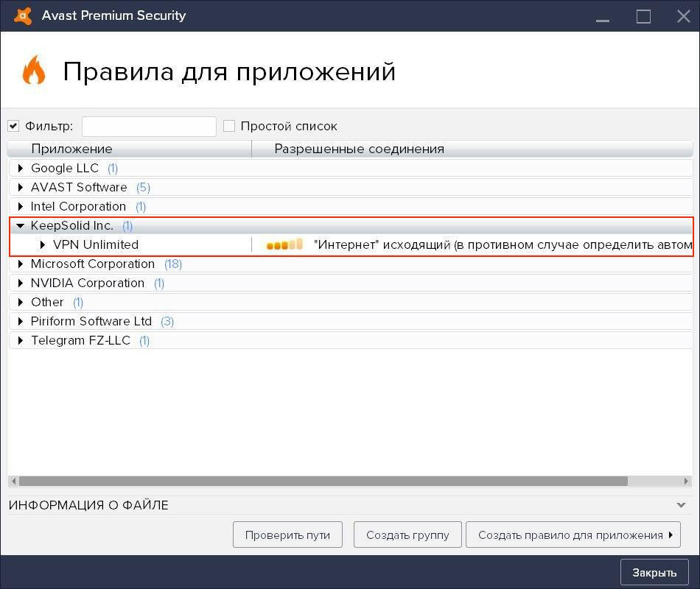Screen dimensions: 700x589
Task: Enable the Простой список checkbox
Action: pos(229,126)
